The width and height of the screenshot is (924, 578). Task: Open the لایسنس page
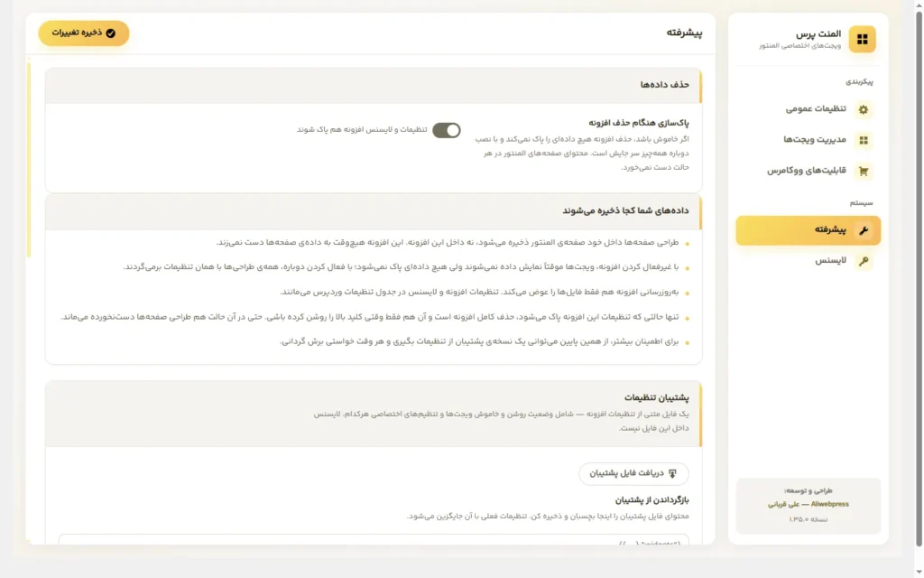click(808, 261)
